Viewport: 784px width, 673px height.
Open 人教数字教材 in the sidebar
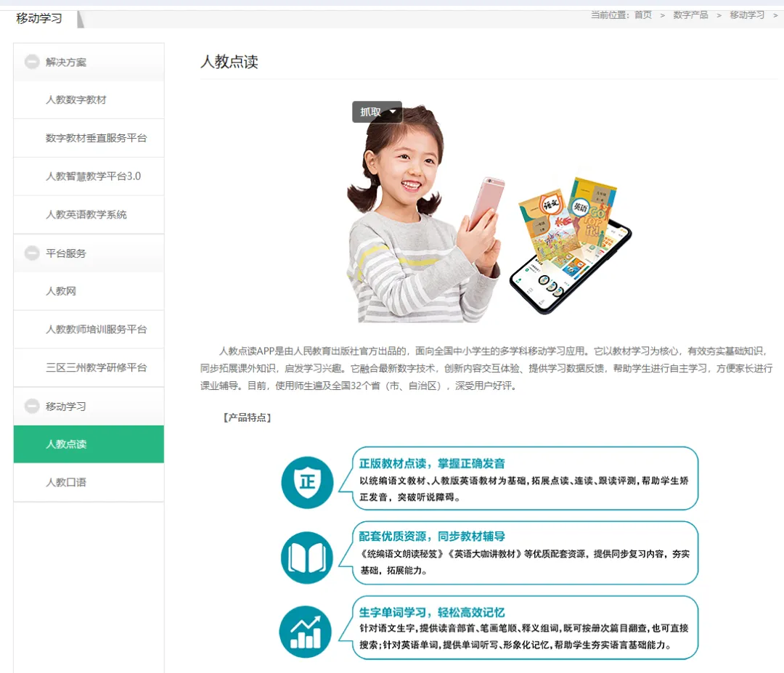coord(89,100)
